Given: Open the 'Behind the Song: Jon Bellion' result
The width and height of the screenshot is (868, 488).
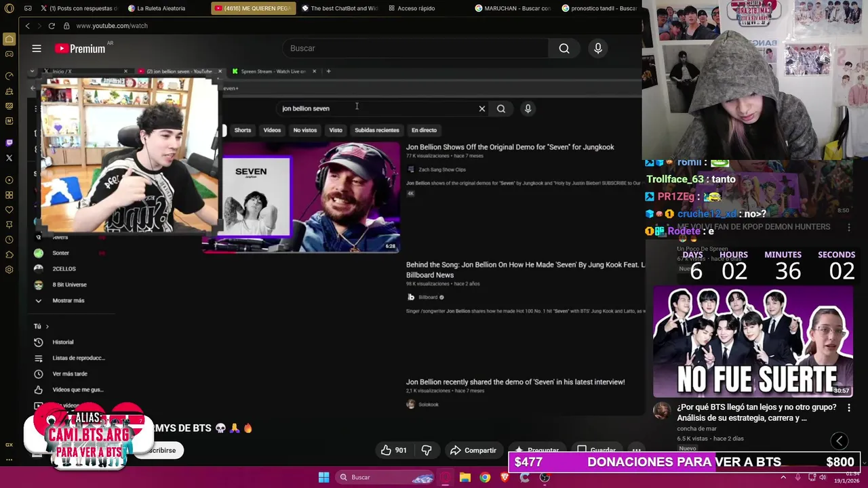Looking at the screenshot, I should click(x=526, y=270).
